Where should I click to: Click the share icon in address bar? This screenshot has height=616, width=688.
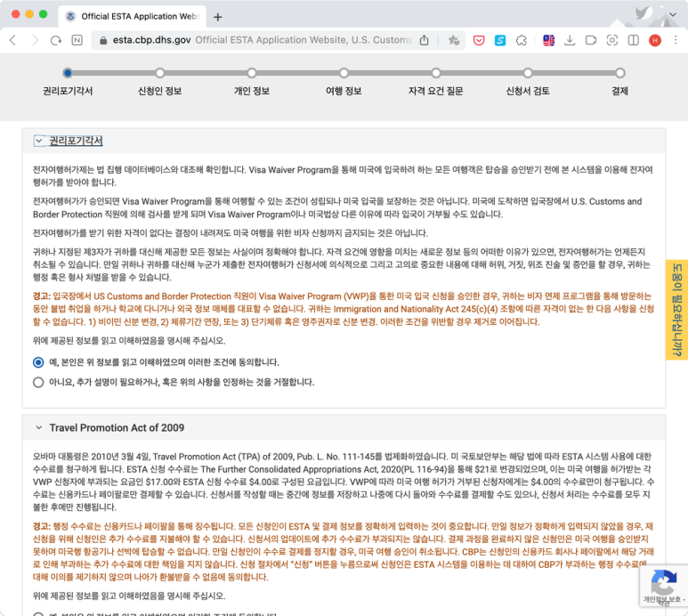pos(424,40)
